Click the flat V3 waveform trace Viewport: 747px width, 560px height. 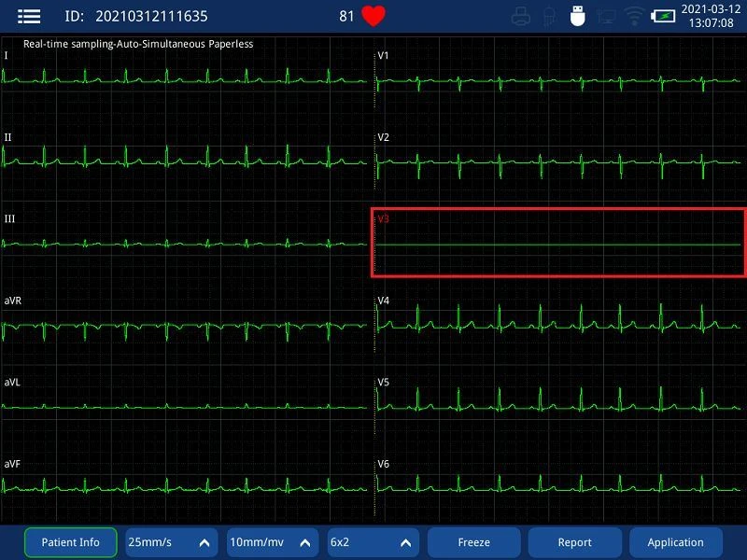[558, 245]
